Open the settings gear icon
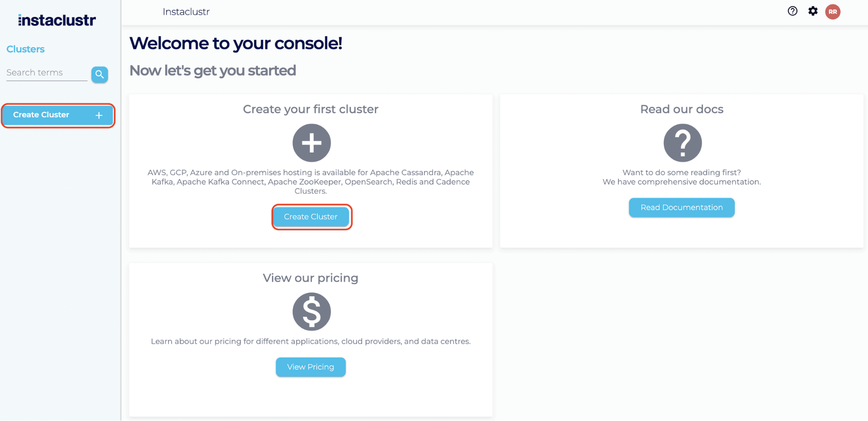Screen dimensions: 868x421 [813, 11]
